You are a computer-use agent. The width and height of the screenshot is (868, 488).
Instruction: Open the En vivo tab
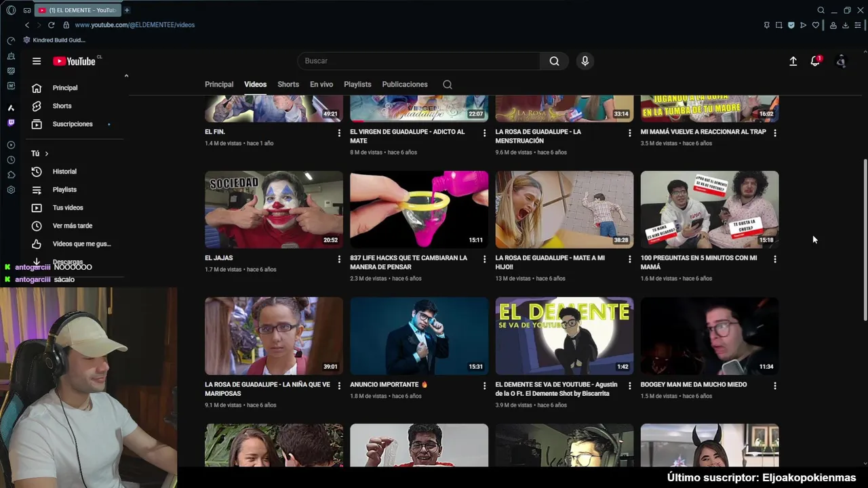(321, 85)
